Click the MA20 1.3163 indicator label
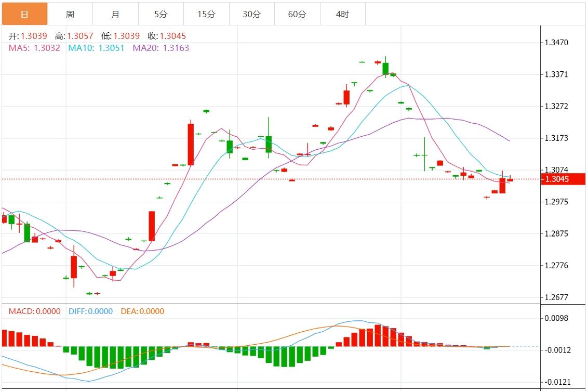This screenshot has width=588, height=391. click(x=161, y=48)
